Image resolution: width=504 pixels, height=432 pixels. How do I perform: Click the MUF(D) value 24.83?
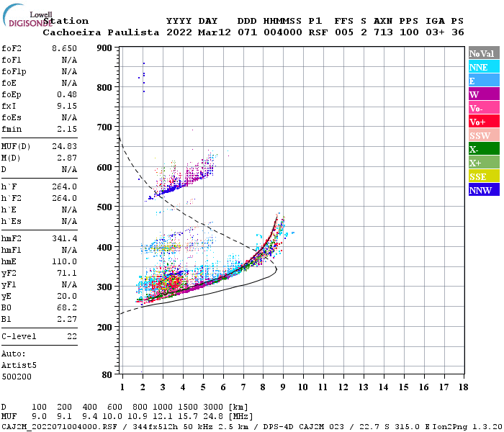click(x=64, y=147)
